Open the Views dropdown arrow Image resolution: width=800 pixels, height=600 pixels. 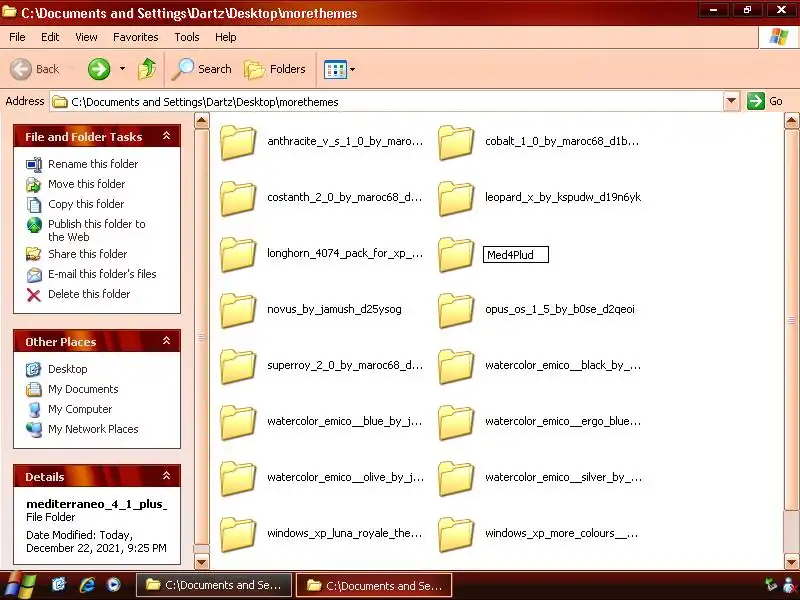352,69
